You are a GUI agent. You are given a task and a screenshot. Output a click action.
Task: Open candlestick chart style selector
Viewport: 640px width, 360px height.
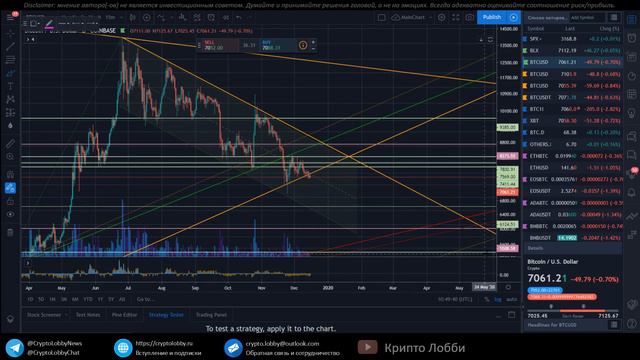(x=133, y=18)
